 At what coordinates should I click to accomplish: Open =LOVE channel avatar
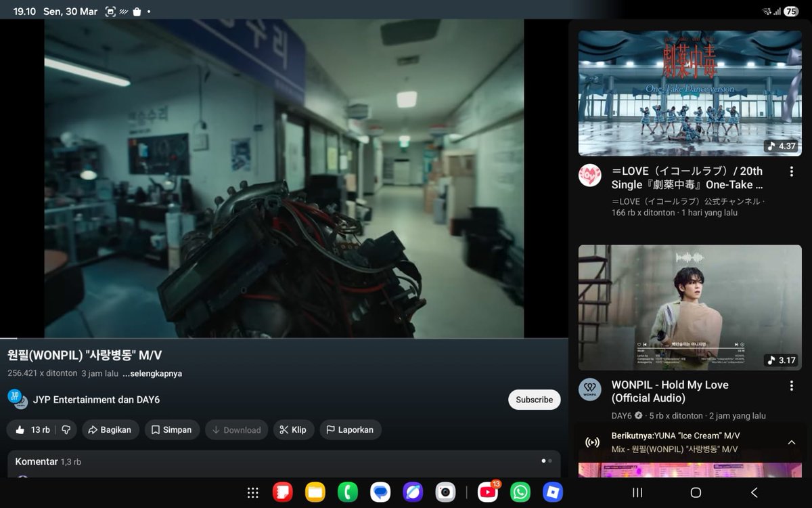[590, 175]
